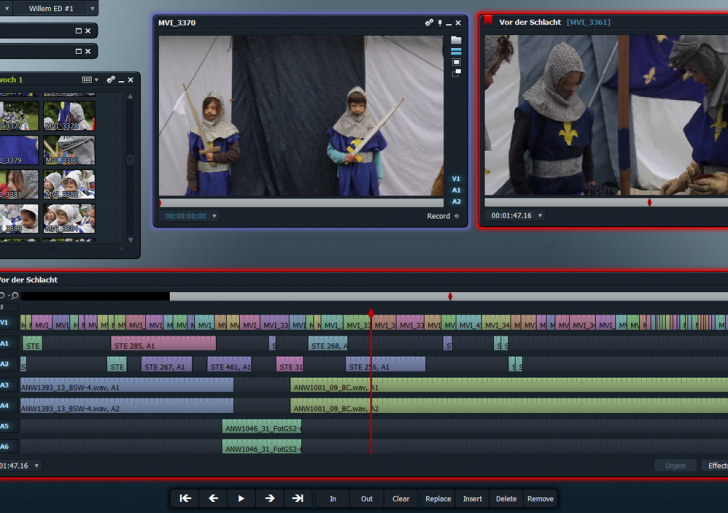This screenshot has height=513, width=728.
Task: Toggle A1 track in MVI_3370 viewer
Action: click(x=456, y=190)
